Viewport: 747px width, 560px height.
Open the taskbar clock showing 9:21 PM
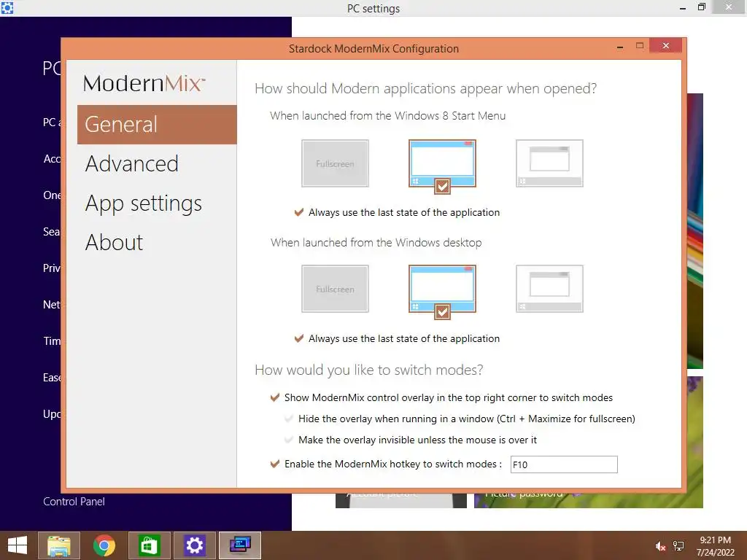715,546
